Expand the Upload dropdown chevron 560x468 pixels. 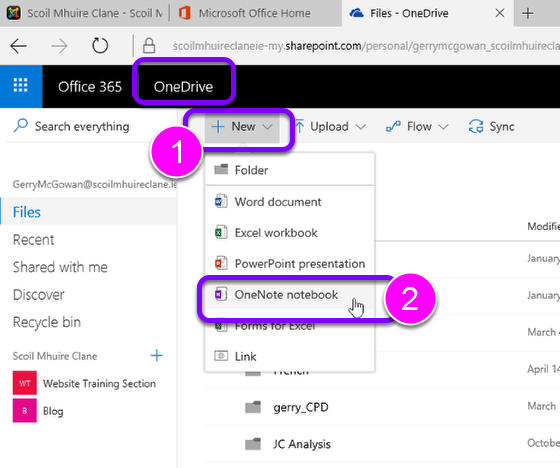pyautogui.click(x=361, y=127)
